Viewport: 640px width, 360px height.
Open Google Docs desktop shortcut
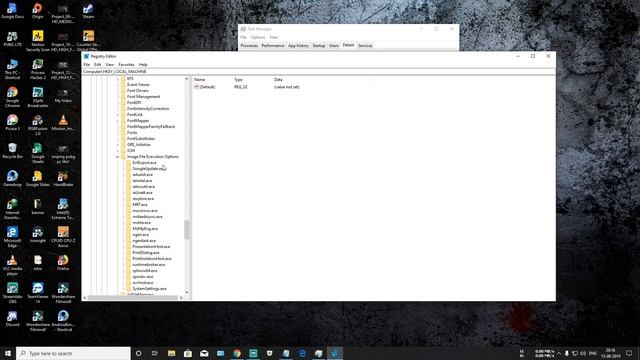pos(12,11)
